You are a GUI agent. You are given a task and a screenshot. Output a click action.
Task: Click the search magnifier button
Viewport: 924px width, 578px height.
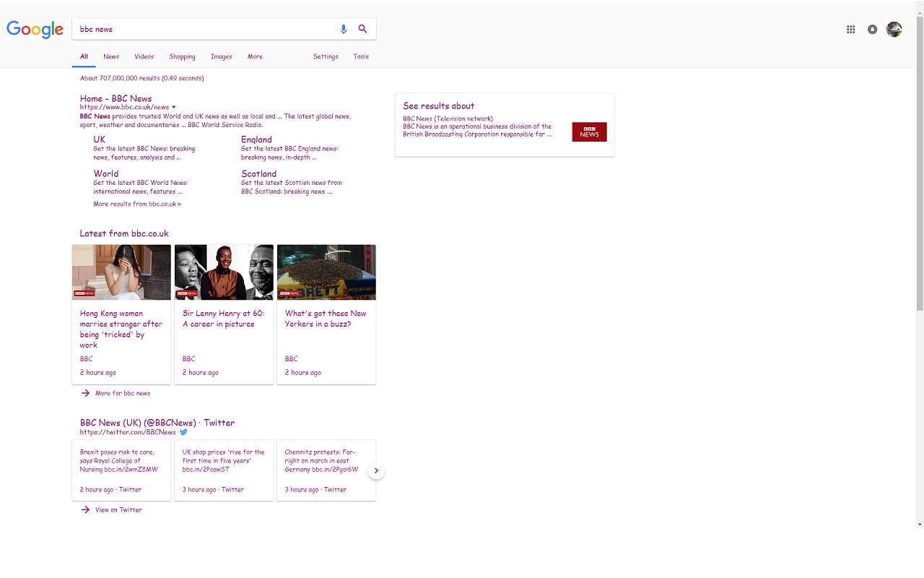tap(362, 29)
